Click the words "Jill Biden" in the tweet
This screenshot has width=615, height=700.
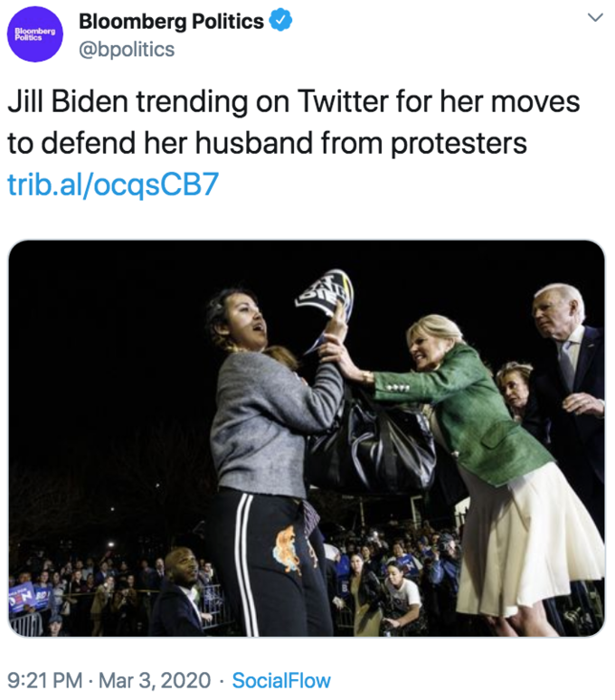click(x=67, y=101)
